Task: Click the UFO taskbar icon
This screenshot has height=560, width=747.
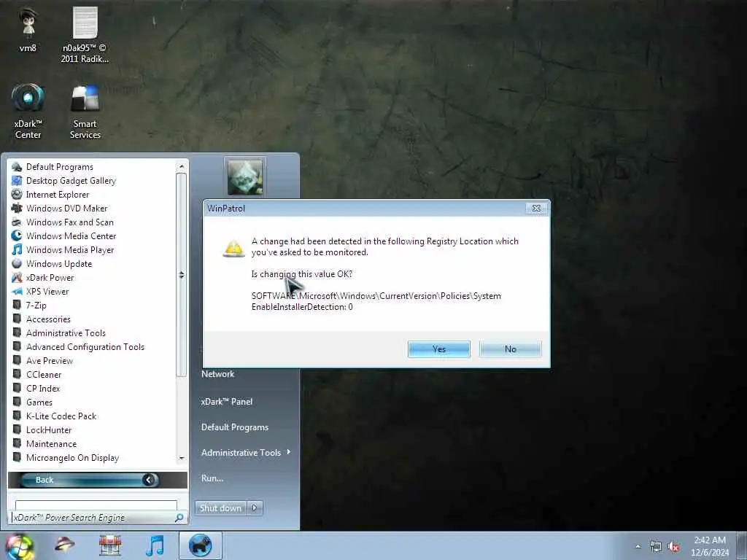Action: 65,544
